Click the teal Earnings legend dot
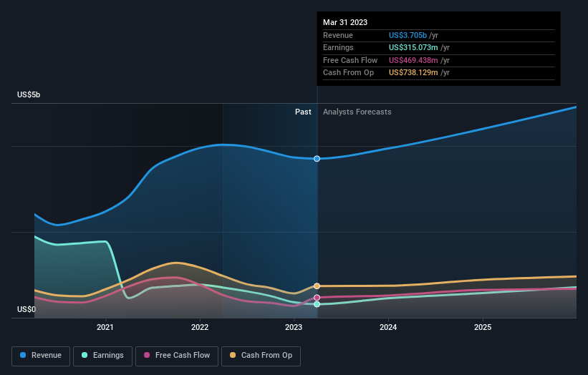This screenshot has width=588, height=375. [85, 355]
